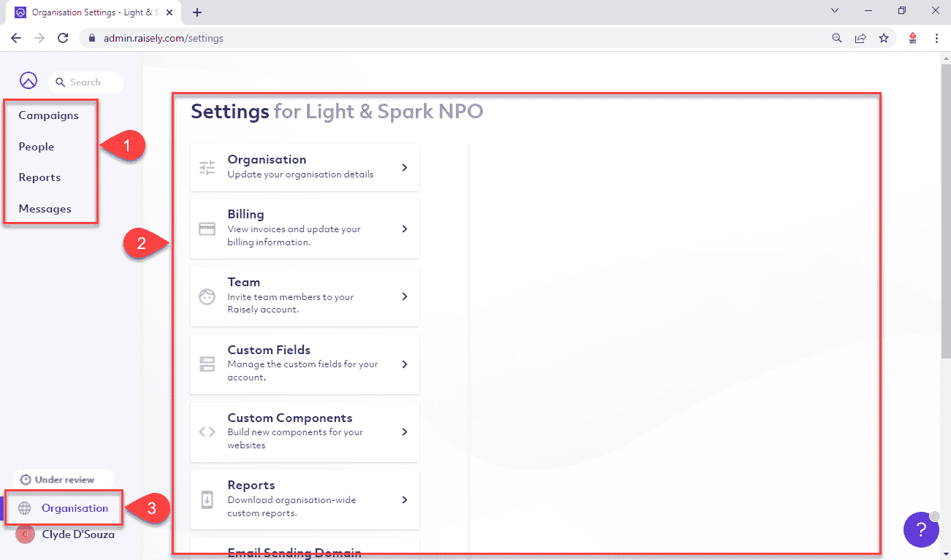Click the Raisely favicon on the tab
This screenshot has width=951, height=560.
click(20, 12)
